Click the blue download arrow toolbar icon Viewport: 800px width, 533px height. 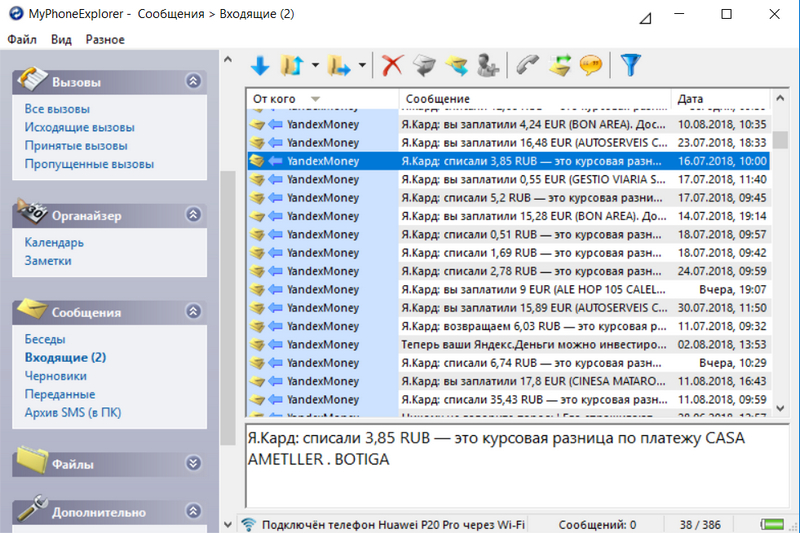click(260, 66)
